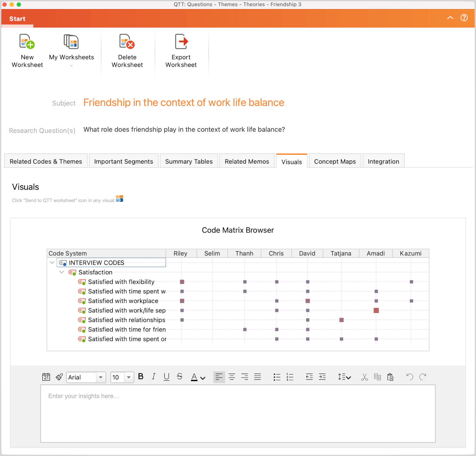Paste from the clipboard

click(390, 377)
